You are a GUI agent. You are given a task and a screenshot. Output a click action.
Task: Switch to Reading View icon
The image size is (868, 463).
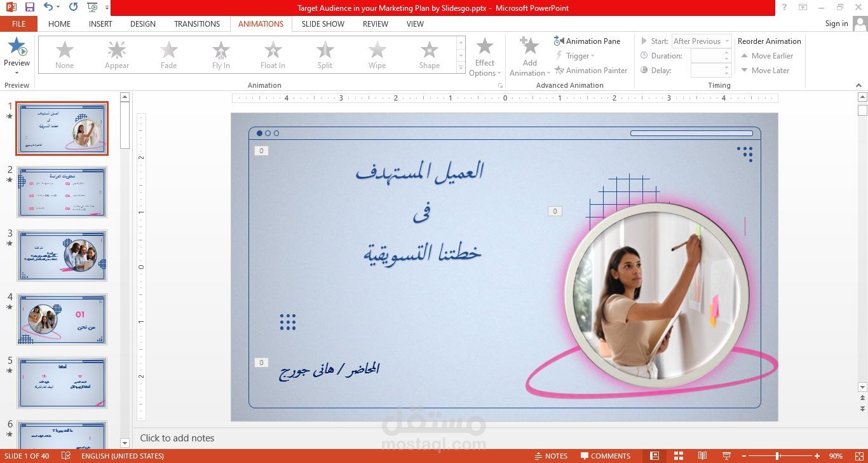[x=702, y=456]
